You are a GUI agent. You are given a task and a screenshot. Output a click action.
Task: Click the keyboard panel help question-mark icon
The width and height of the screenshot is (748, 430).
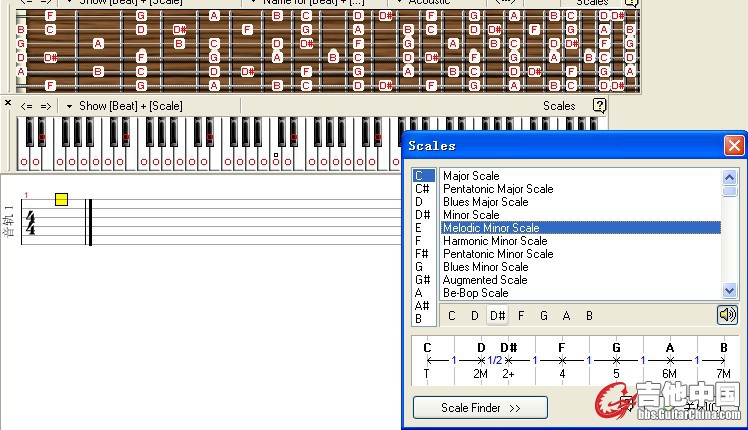click(x=599, y=105)
